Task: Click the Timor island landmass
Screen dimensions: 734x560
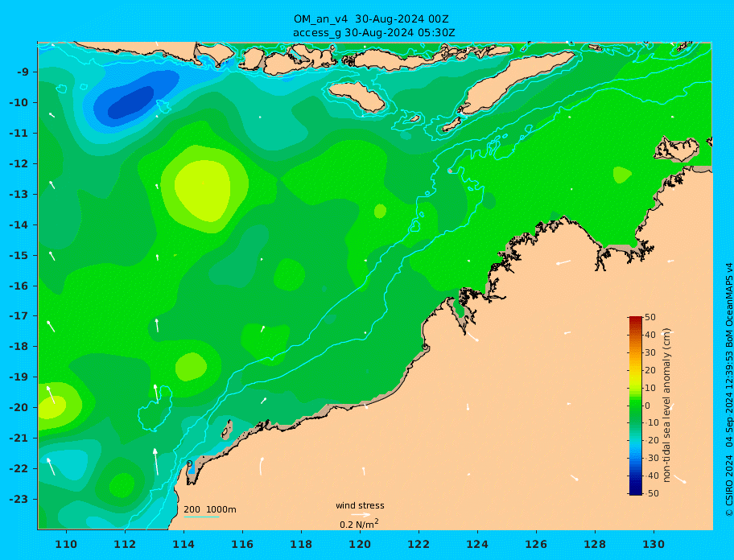Action: click(517, 82)
